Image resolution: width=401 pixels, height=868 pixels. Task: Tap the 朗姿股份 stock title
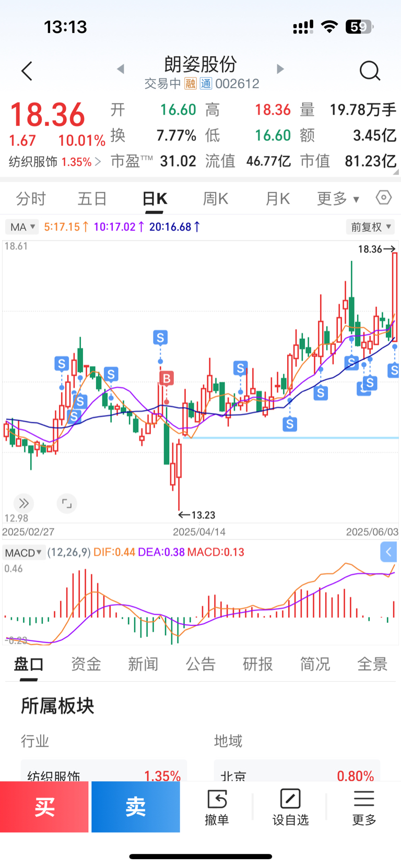200,64
